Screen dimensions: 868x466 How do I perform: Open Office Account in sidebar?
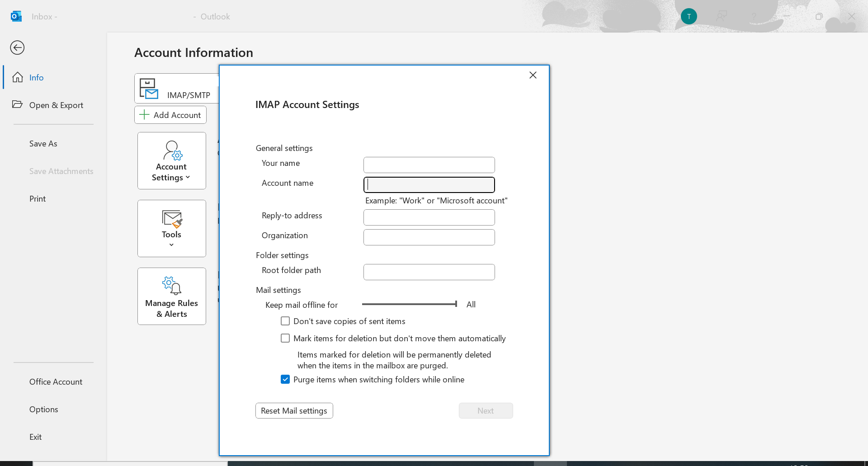click(x=56, y=382)
